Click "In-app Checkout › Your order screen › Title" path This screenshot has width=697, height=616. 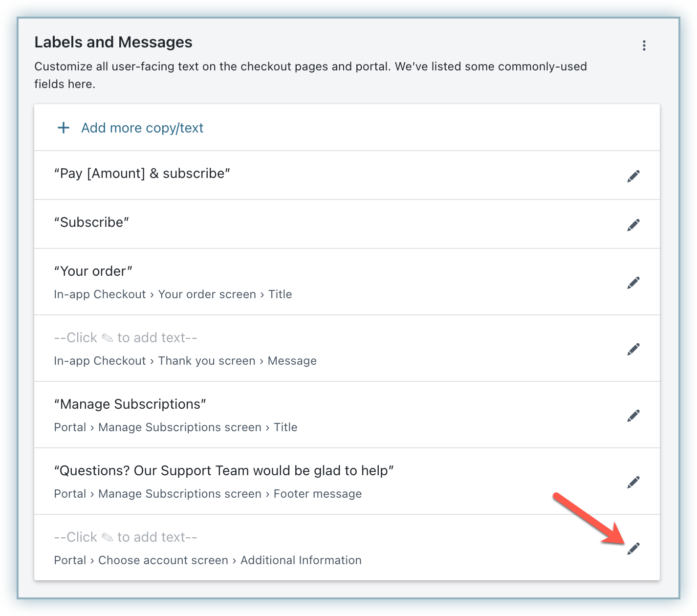click(173, 294)
